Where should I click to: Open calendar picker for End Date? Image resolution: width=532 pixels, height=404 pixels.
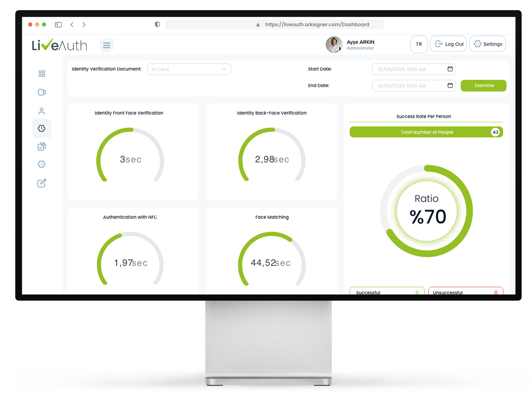450,85
